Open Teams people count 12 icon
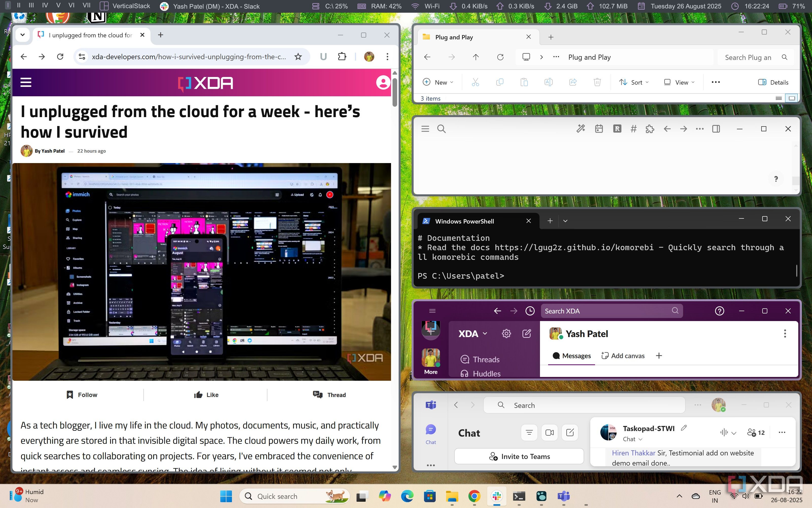Viewport: 812px width, 508px height. click(756, 433)
